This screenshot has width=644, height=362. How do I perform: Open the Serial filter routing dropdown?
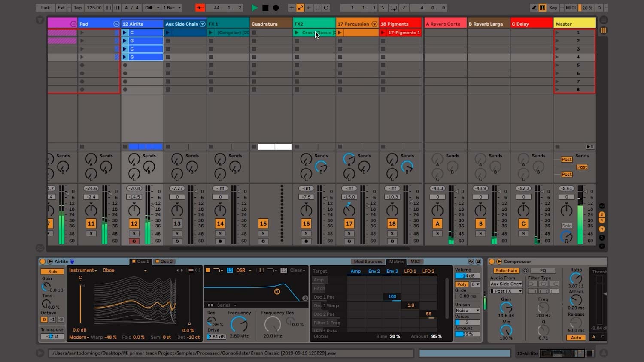(x=226, y=305)
